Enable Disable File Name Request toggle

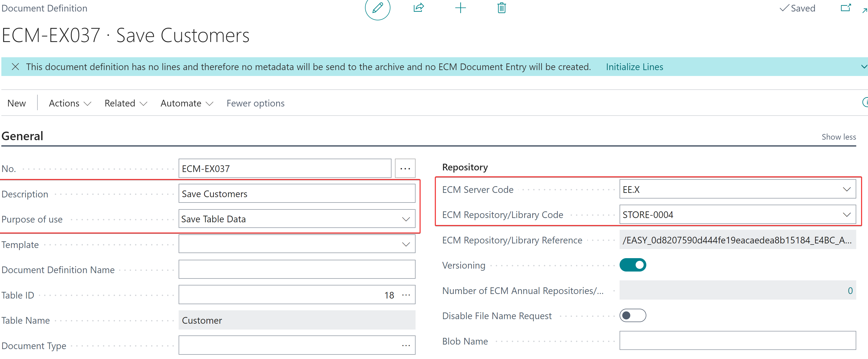click(x=632, y=315)
